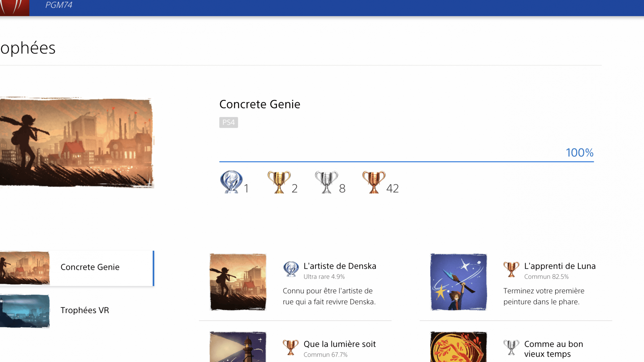Click platinum icon beside L'artiste de Denska
Viewport: 644px width, 362px height.
(291, 269)
